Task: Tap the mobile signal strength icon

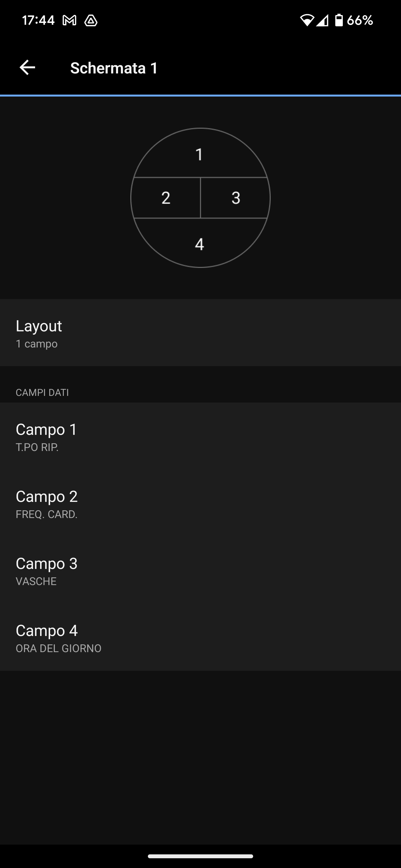Action: tap(322, 20)
